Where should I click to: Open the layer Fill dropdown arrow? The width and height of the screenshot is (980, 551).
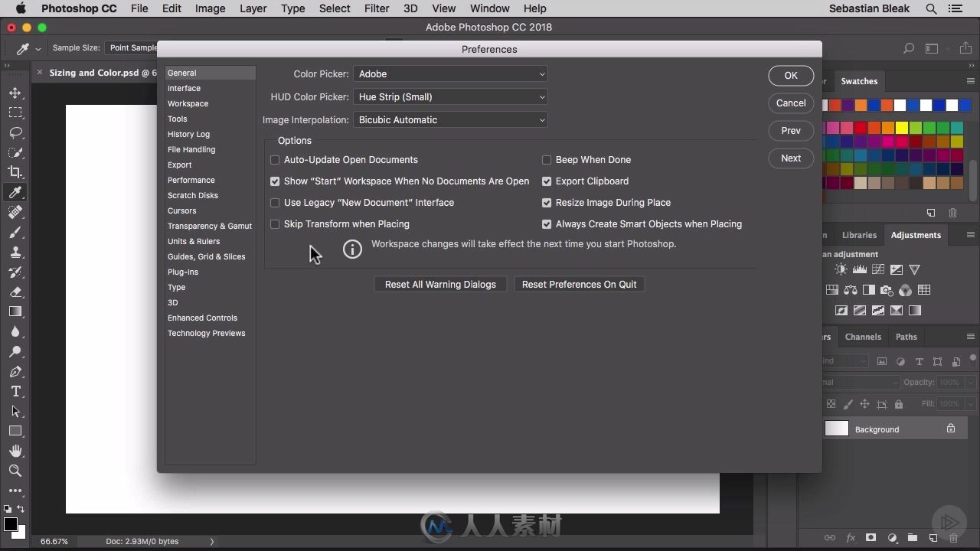tap(970, 404)
